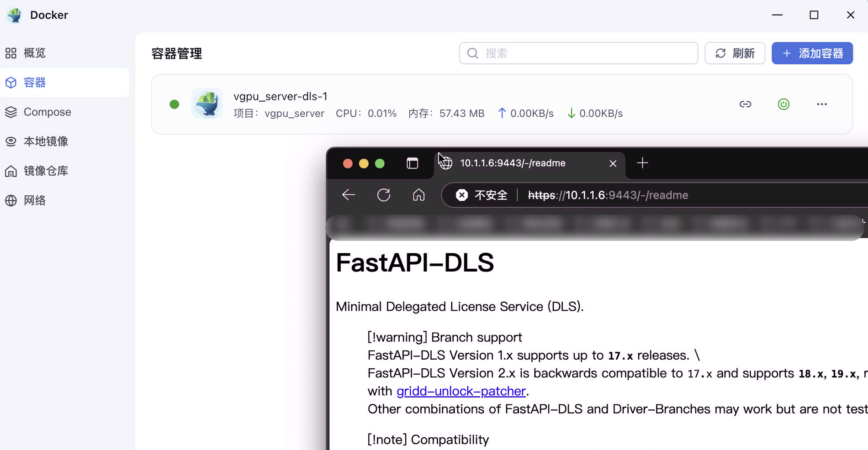Click the CPU: 0.01% value
The width and height of the screenshot is (868, 450).
(366, 113)
